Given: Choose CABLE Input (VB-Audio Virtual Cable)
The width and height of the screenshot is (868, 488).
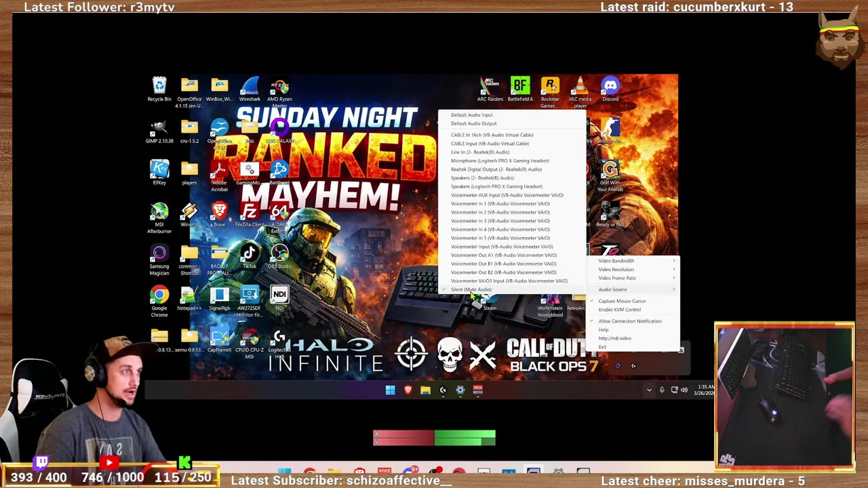Looking at the screenshot, I should click(x=512, y=144).
